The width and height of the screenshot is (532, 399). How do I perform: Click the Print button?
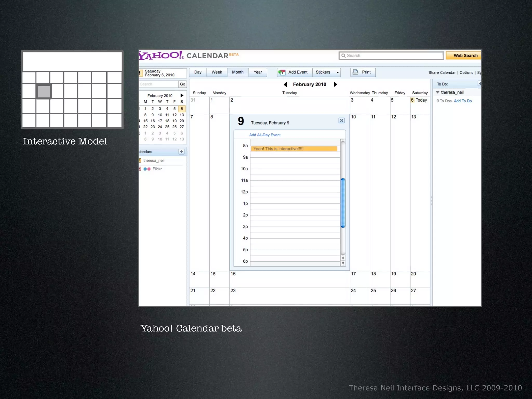[363, 72]
